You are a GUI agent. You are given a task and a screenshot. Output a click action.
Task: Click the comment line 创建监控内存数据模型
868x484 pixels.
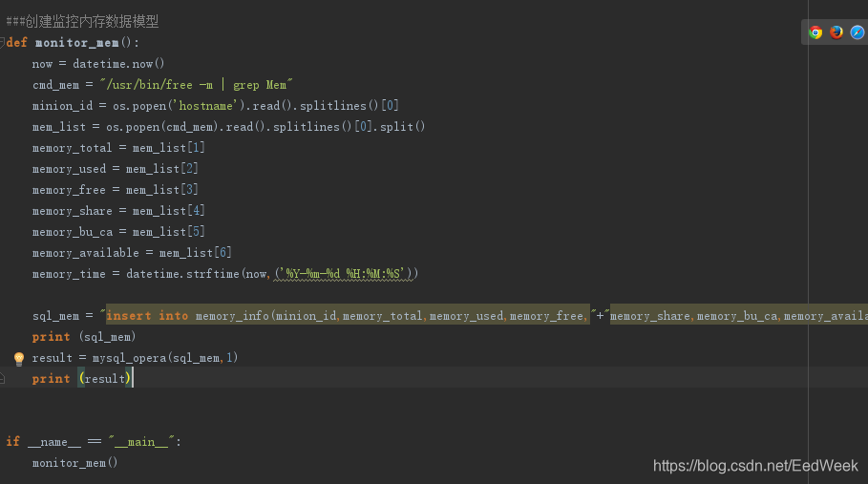pyautogui.click(x=82, y=22)
